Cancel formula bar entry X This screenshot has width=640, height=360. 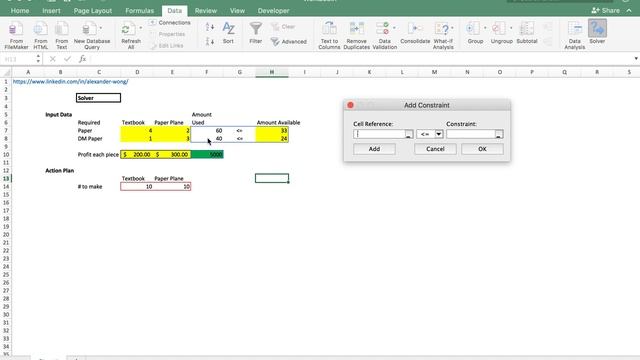click(x=52, y=59)
